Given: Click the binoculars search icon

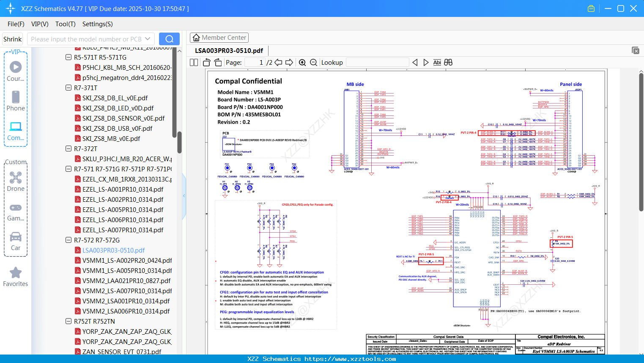Looking at the screenshot, I should tap(448, 63).
